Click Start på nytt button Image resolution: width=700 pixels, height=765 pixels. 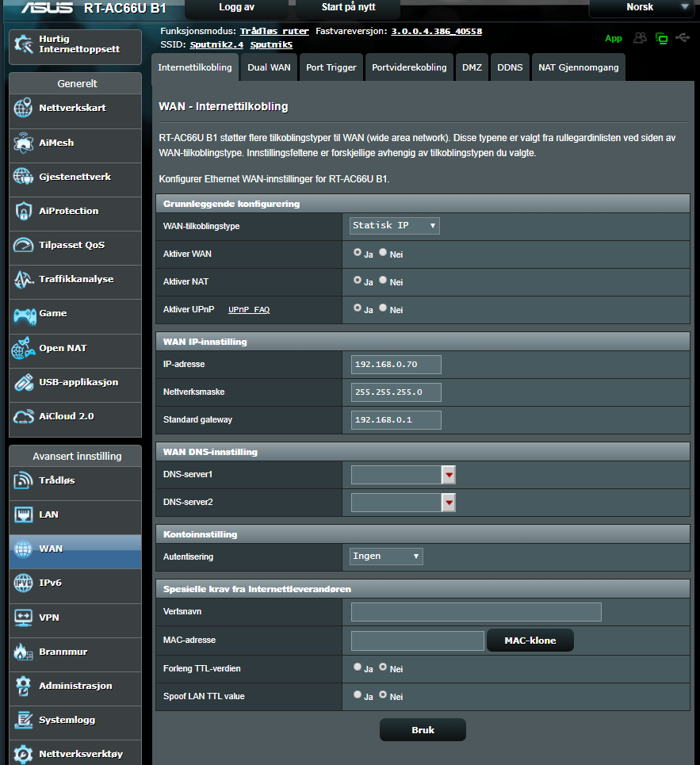pos(348,8)
